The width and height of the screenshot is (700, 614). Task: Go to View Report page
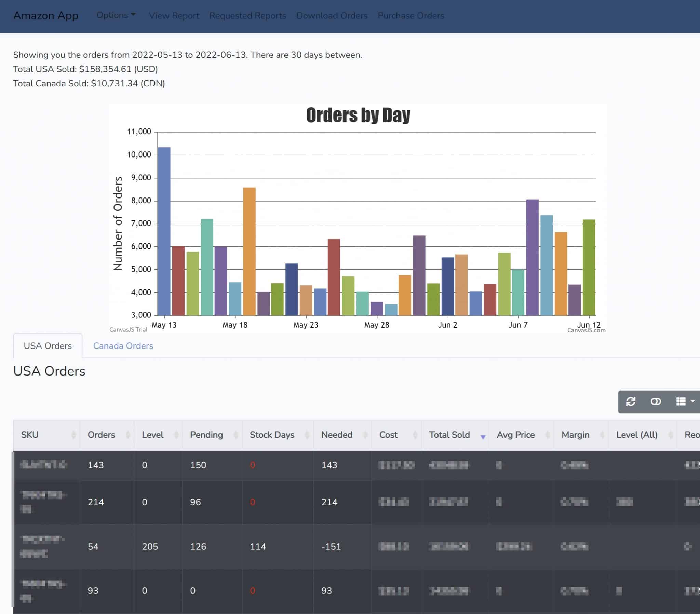point(174,16)
